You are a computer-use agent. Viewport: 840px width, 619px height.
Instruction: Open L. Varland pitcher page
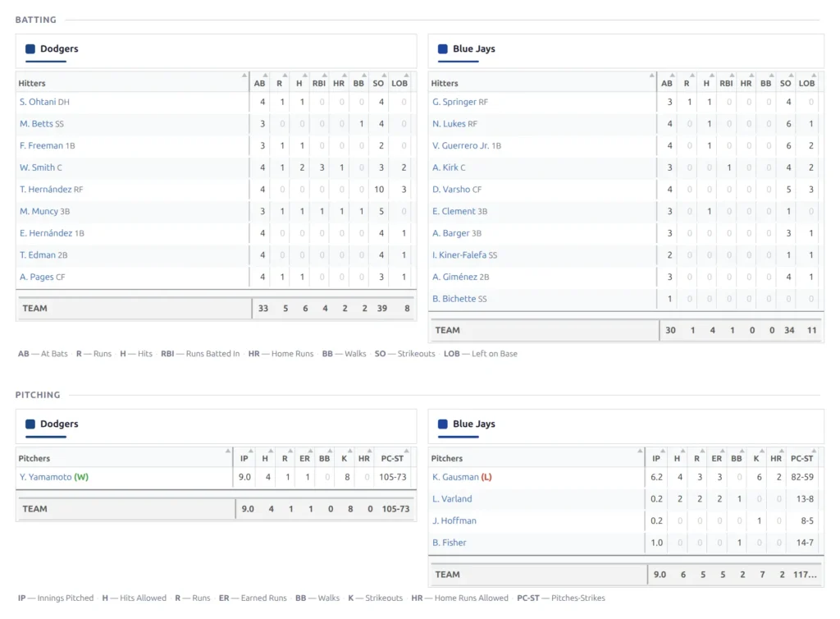452,499
